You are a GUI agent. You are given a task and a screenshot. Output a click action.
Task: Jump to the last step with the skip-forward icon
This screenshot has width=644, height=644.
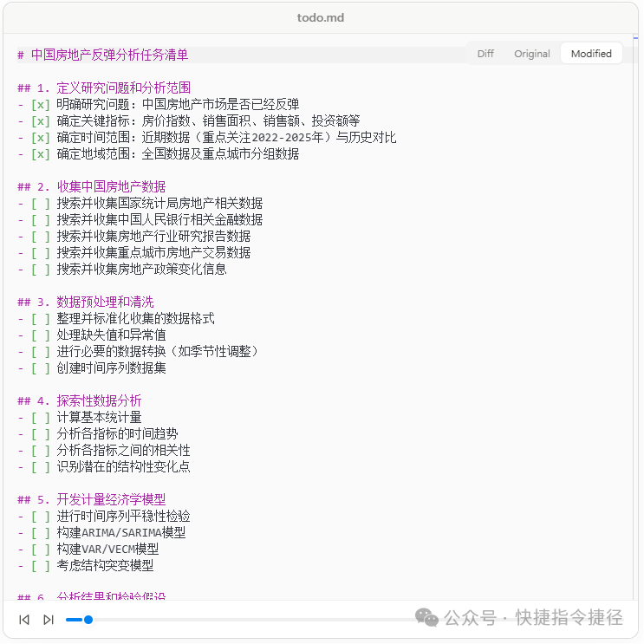click(49, 620)
